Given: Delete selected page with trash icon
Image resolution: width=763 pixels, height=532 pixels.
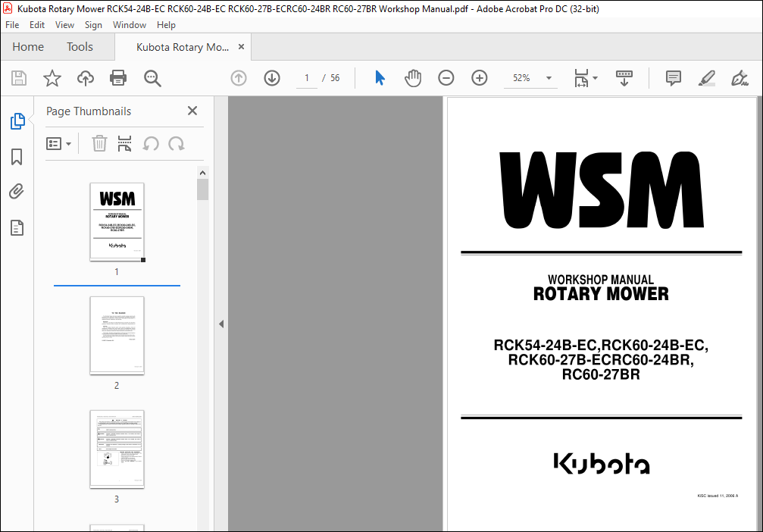Looking at the screenshot, I should pyautogui.click(x=99, y=143).
